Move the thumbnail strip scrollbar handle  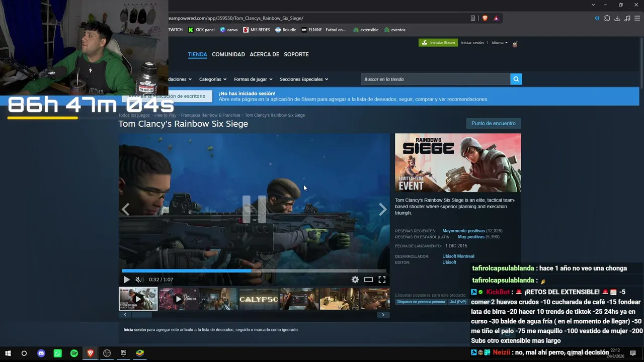(x=141, y=315)
